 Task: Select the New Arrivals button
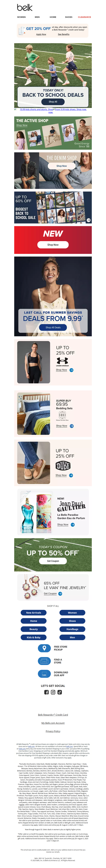(x=34, y=613)
